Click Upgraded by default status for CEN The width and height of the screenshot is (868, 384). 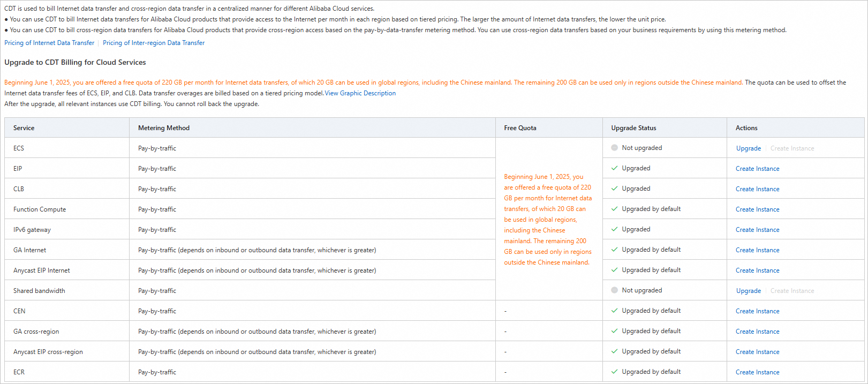[651, 311]
